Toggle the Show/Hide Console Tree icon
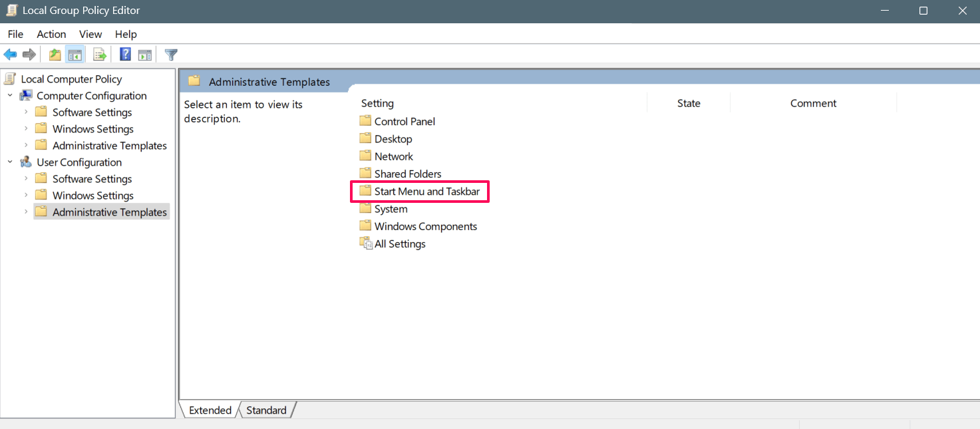The height and width of the screenshot is (429, 980). coord(75,55)
